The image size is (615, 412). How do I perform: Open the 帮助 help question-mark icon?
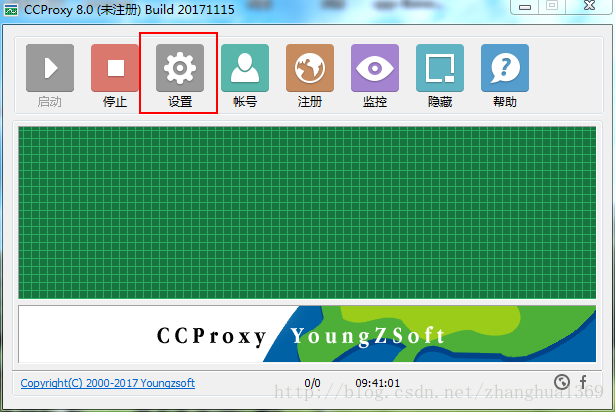point(505,68)
